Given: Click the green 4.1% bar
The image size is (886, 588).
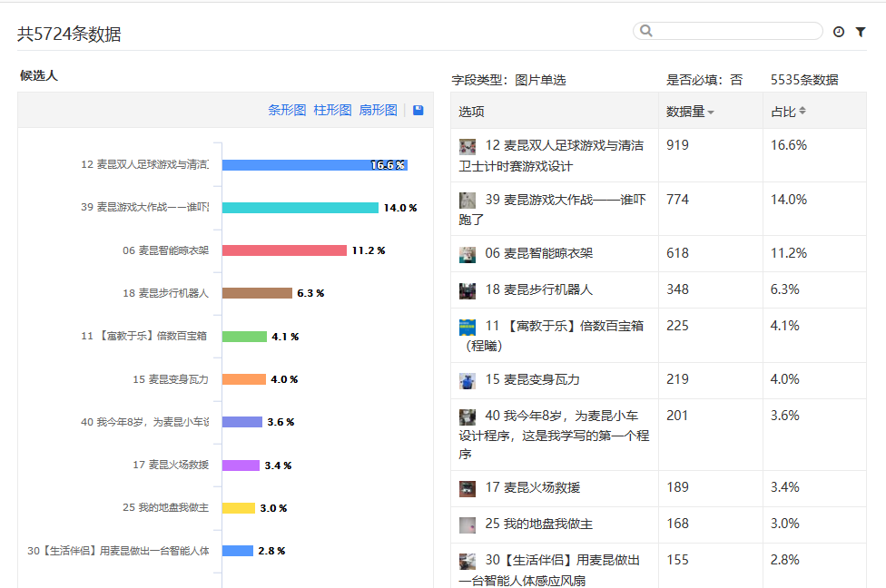Looking at the screenshot, I should point(244,336).
